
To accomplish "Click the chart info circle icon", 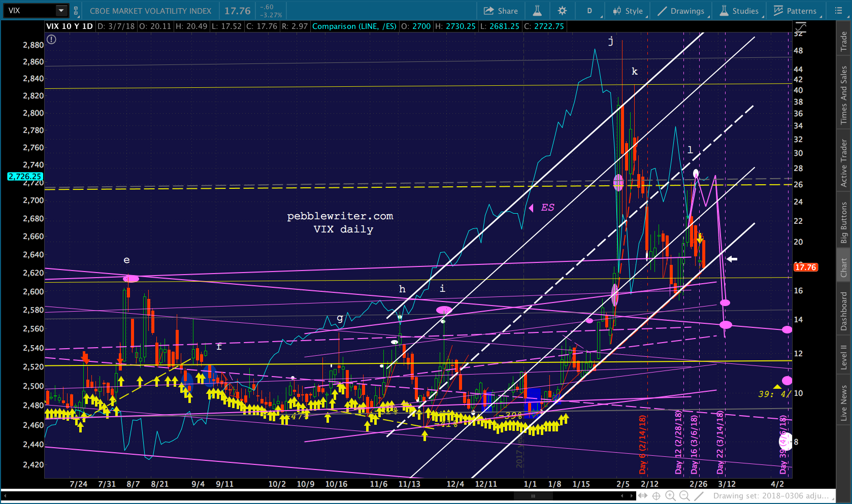I will [x=51, y=39].
